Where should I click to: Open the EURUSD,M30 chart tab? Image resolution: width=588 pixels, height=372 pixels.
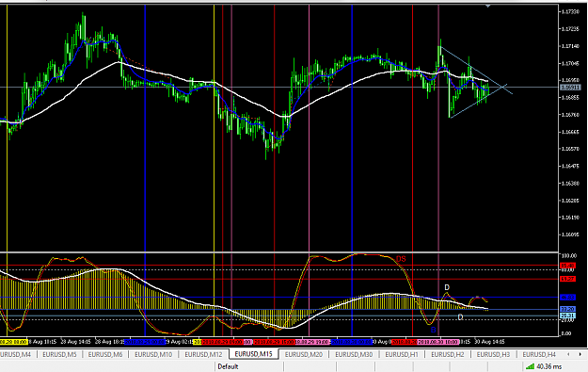click(354, 354)
